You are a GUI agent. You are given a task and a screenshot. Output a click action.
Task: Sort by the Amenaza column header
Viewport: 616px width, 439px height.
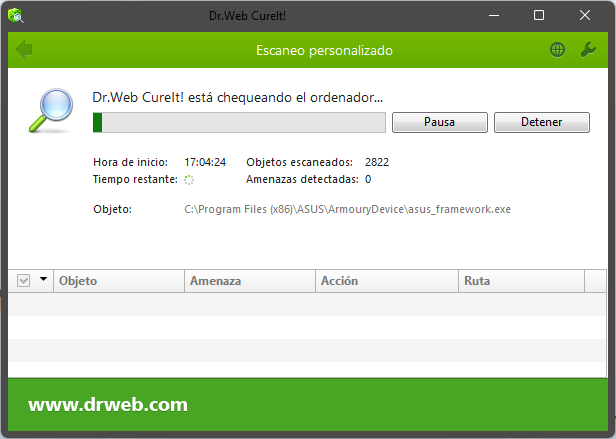[250, 281]
